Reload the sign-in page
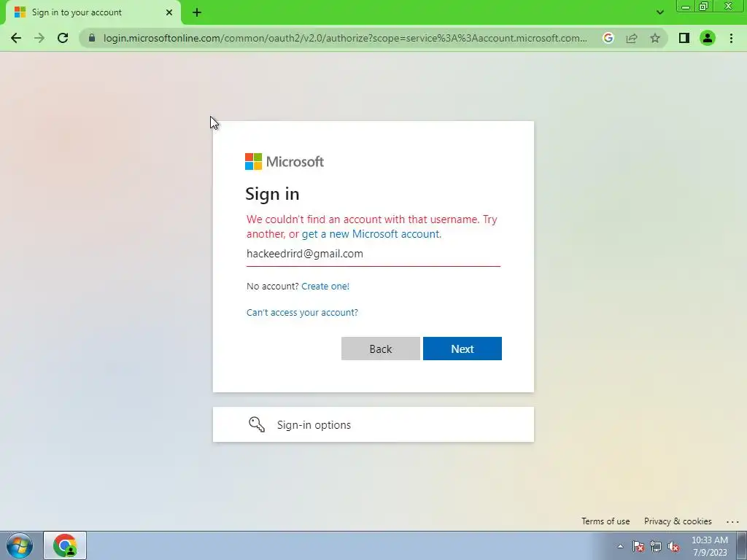The width and height of the screenshot is (747, 560). 63,38
